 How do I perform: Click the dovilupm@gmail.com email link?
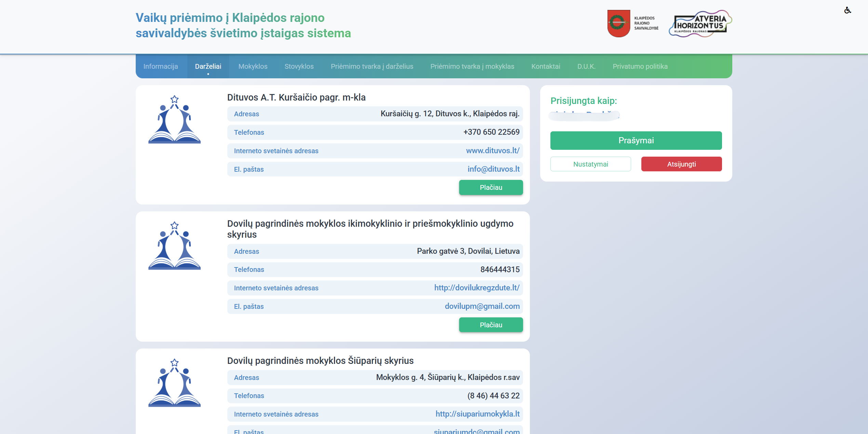(482, 306)
